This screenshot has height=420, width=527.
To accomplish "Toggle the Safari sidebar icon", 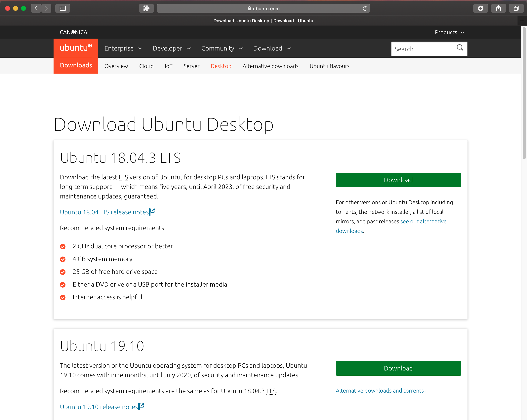I will click(x=62, y=8).
